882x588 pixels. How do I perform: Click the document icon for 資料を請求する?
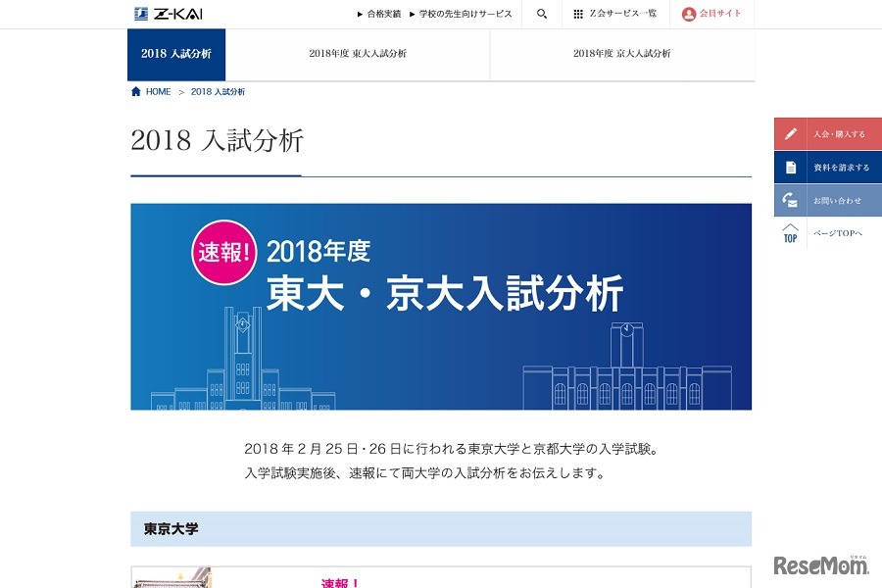(790, 166)
